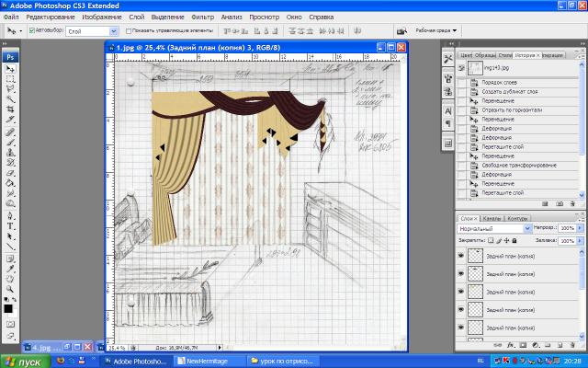588x368 pixels.
Task: Hide the top layer using its eye icon
Action: (461, 257)
